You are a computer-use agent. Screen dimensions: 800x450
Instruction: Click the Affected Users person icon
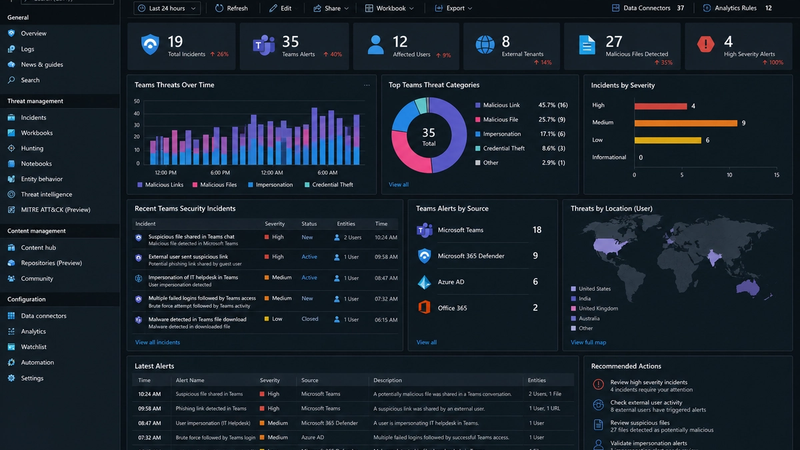pos(376,45)
